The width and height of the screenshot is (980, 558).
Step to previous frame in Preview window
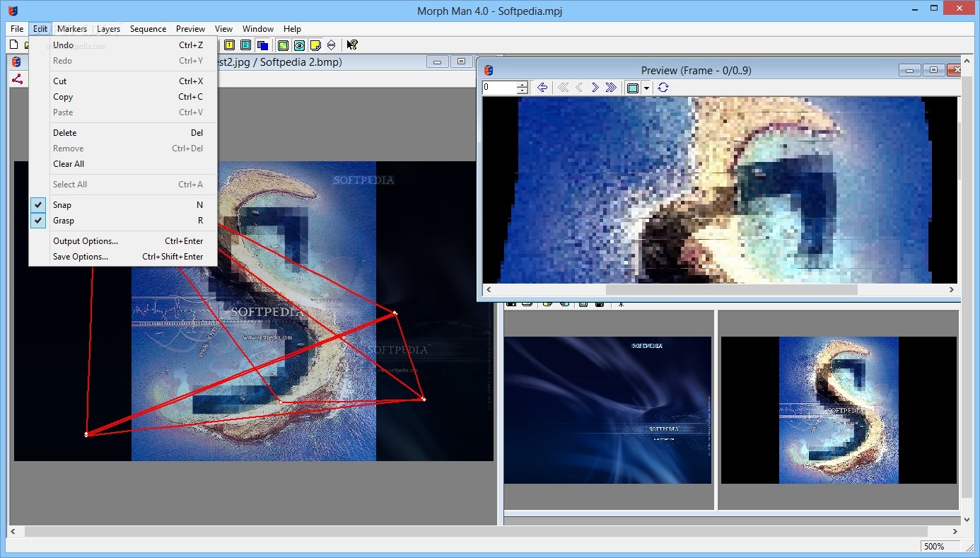coord(579,88)
